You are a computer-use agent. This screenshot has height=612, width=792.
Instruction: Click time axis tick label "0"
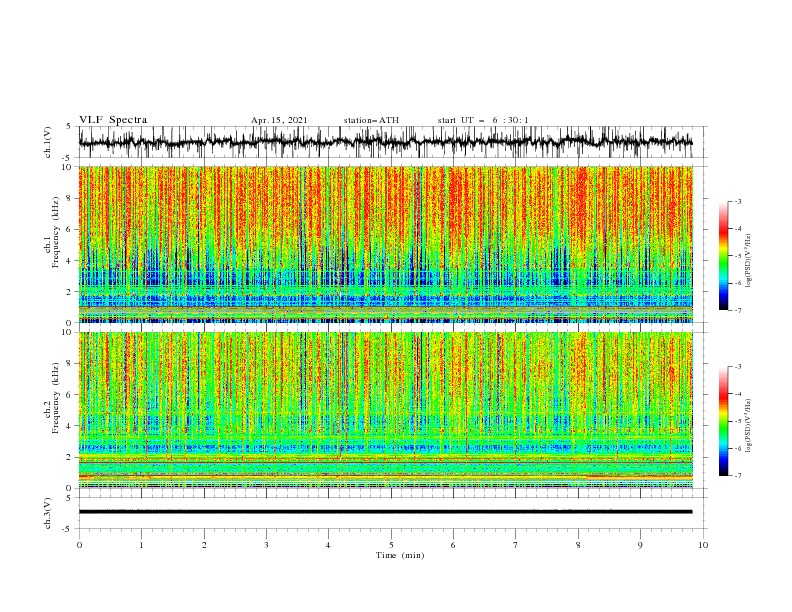tap(79, 545)
